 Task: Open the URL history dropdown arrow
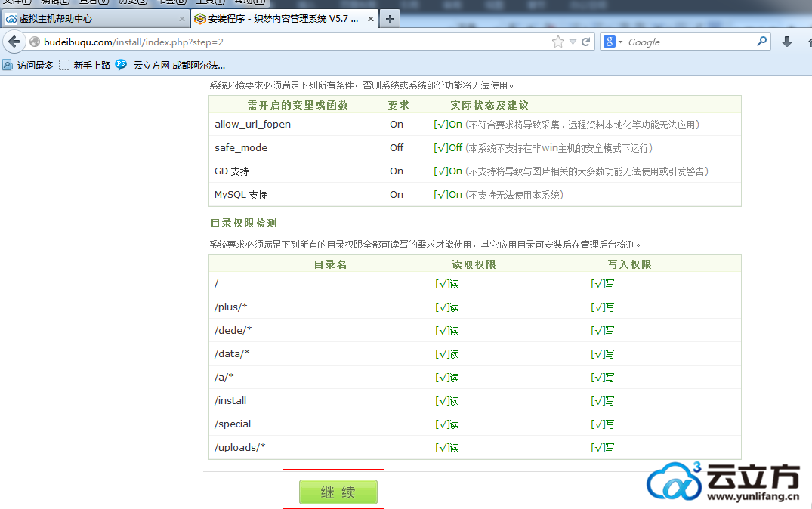point(573,42)
